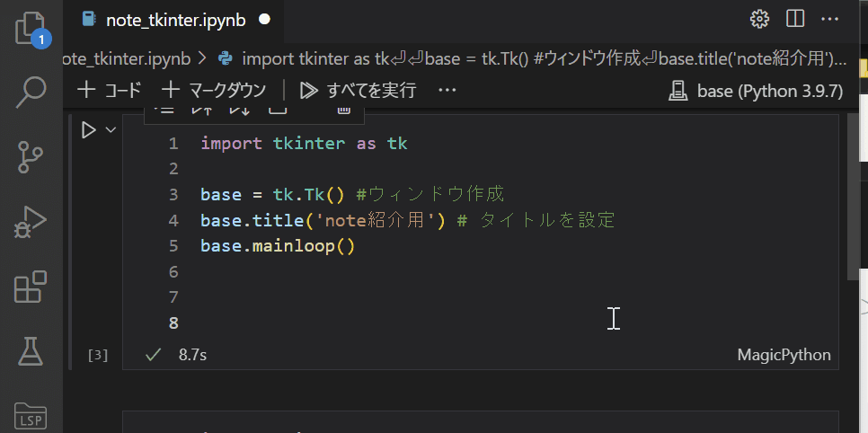This screenshot has height=433, width=868.
Task: Add a markdown cell with + マークダウン
Action: [214, 90]
